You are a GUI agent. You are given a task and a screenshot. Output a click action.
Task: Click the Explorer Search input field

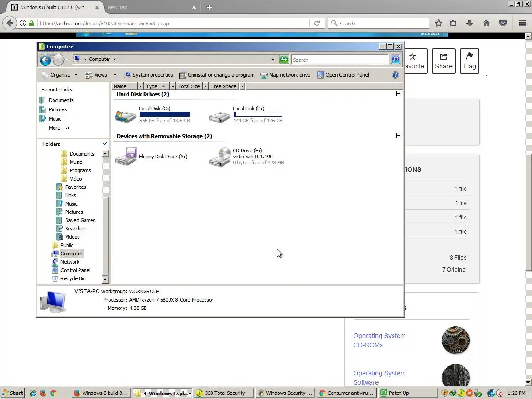pyautogui.click(x=339, y=60)
